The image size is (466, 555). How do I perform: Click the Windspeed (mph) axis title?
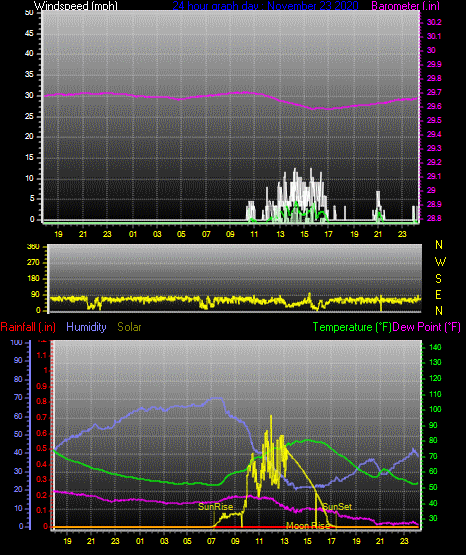tap(75, 6)
